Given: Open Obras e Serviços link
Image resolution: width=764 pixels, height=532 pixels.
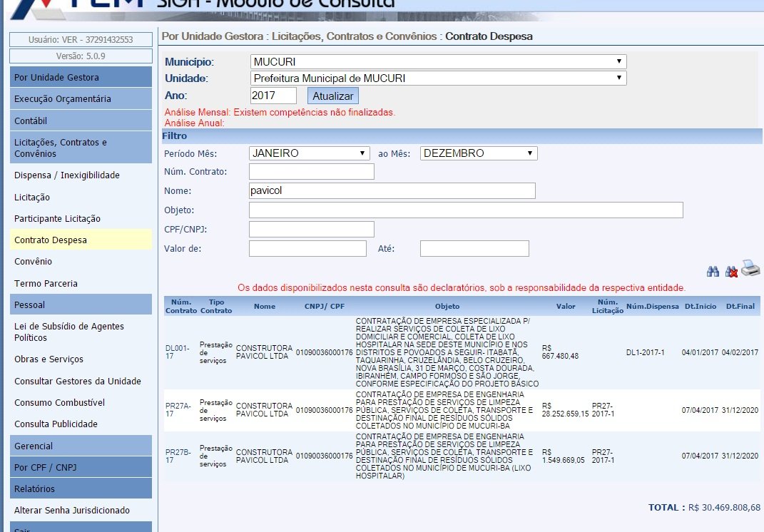Looking at the screenshot, I should point(49,359).
